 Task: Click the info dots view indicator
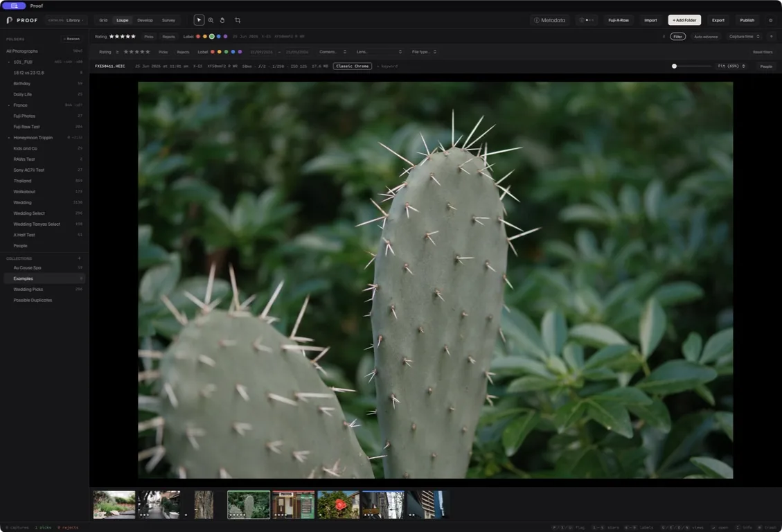point(587,21)
